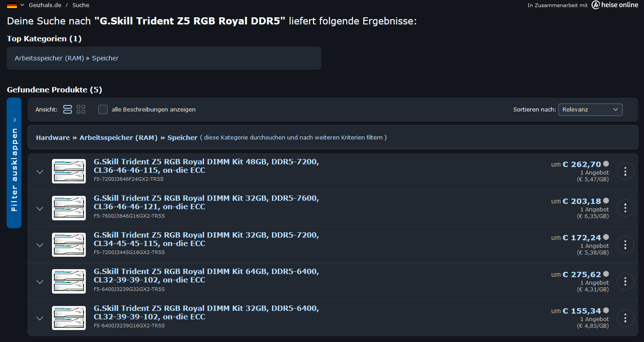Image resolution: width=644 pixels, height=342 pixels.
Task: Open the German flag country selector
Action: [16, 5]
